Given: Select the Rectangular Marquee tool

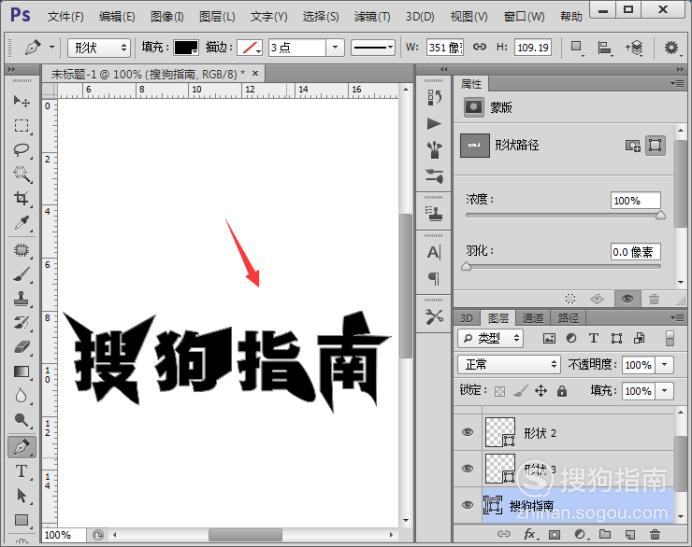Looking at the screenshot, I should tap(21, 126).
